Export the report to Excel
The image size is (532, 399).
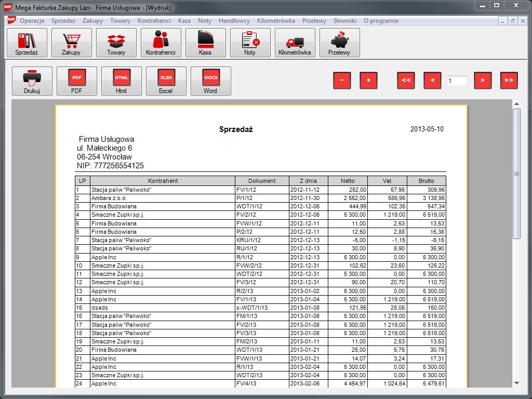(x=166, y=81)
